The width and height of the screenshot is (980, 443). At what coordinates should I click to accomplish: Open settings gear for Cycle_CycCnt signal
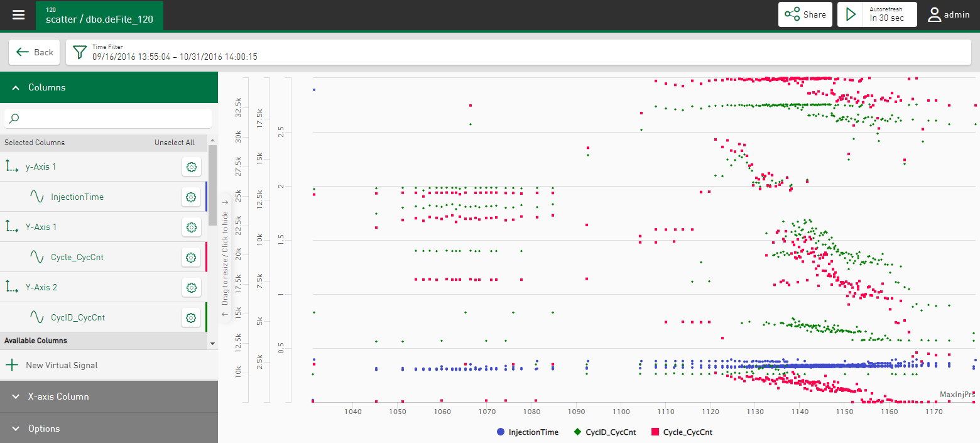tap(191, 257)
